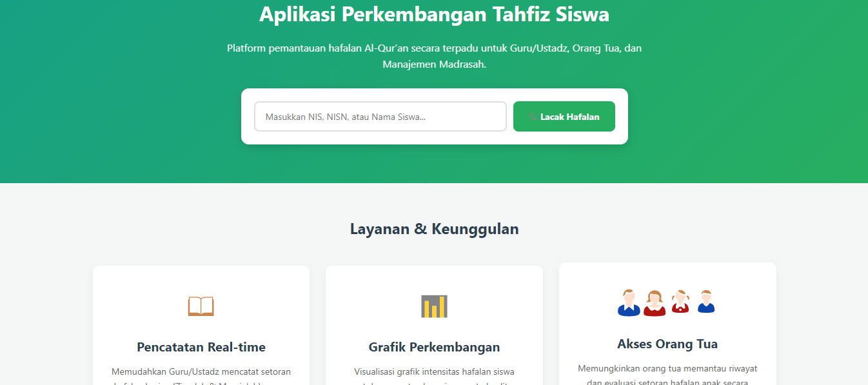Click the Platform pemantauan hafalan Al-Qur'an subtitle text
The image size is (868, 385).
coord(434,56)
